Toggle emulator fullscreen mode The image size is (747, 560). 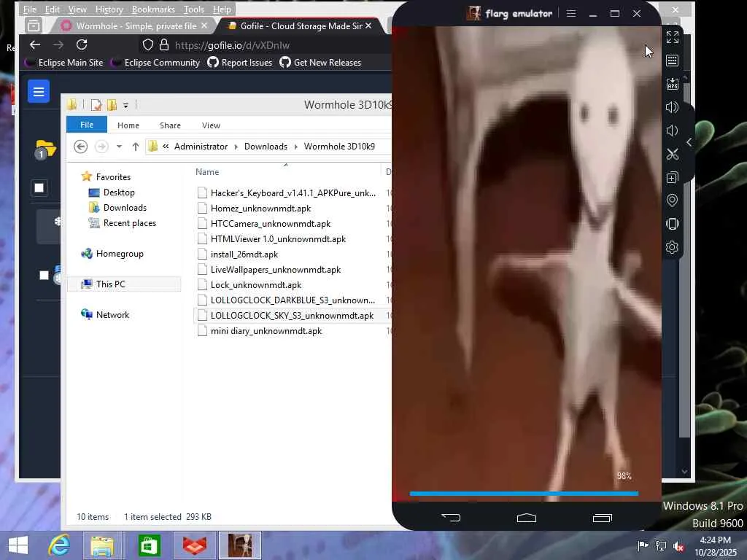[x=672, y=37]
